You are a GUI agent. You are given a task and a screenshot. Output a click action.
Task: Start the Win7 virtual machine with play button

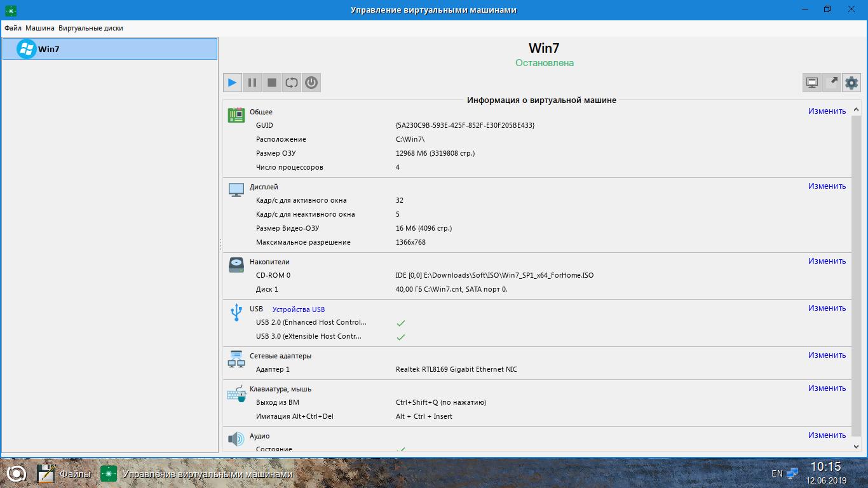[233, 83]
